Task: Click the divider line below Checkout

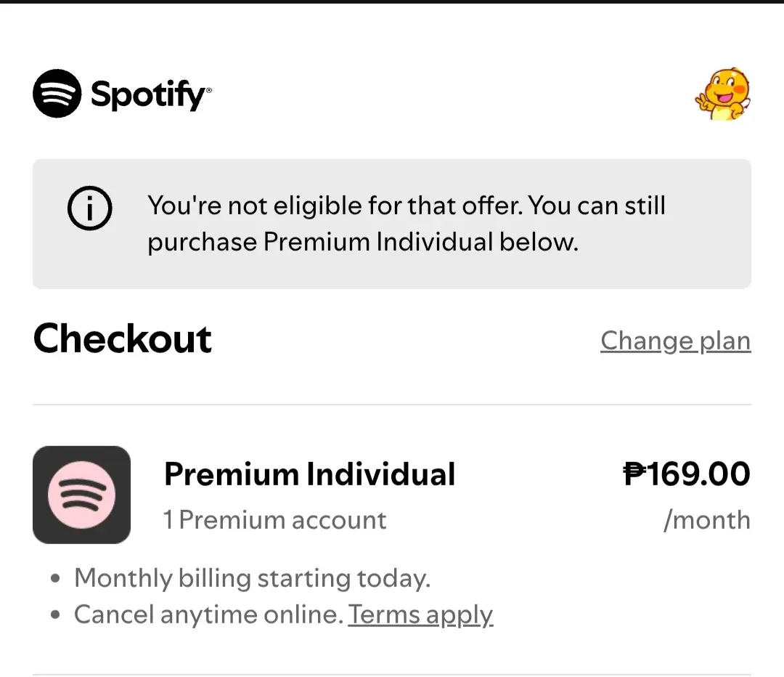Action: tap(392, 405)
